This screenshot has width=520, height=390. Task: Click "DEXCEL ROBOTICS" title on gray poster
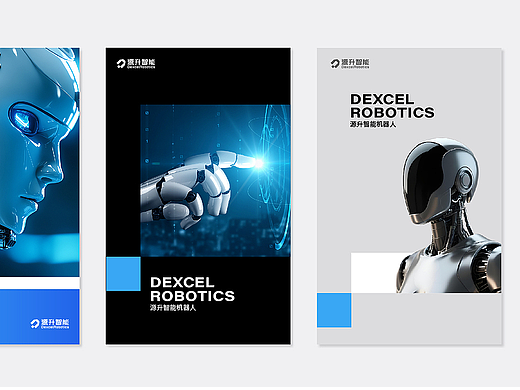coord(392,106)
